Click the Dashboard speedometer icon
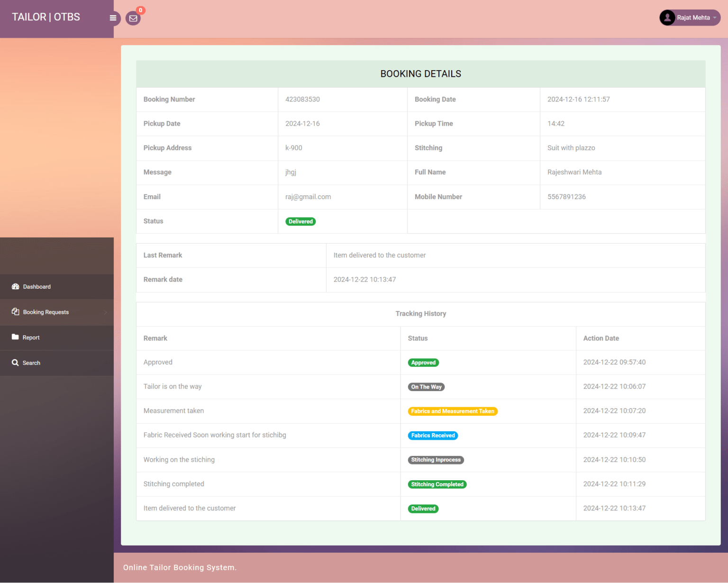Screen dimensions: 728x583 point(15,286)
